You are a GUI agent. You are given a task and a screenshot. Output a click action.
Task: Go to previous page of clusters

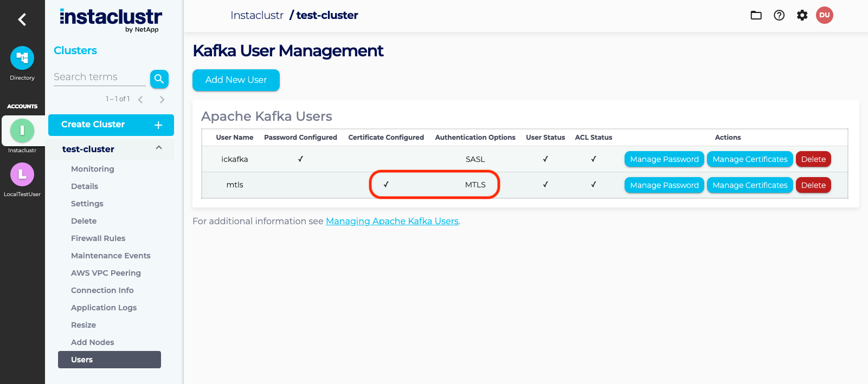pyautogui.click(x=140, y=100)
